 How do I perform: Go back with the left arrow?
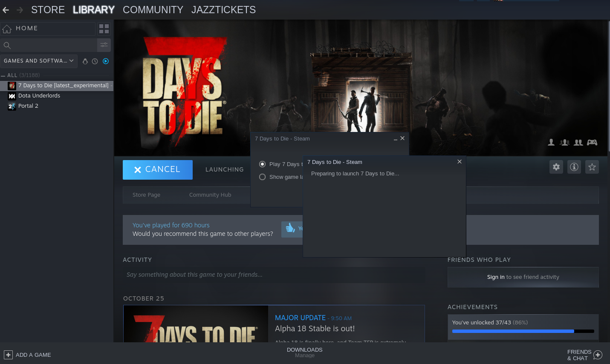(6, 10)
